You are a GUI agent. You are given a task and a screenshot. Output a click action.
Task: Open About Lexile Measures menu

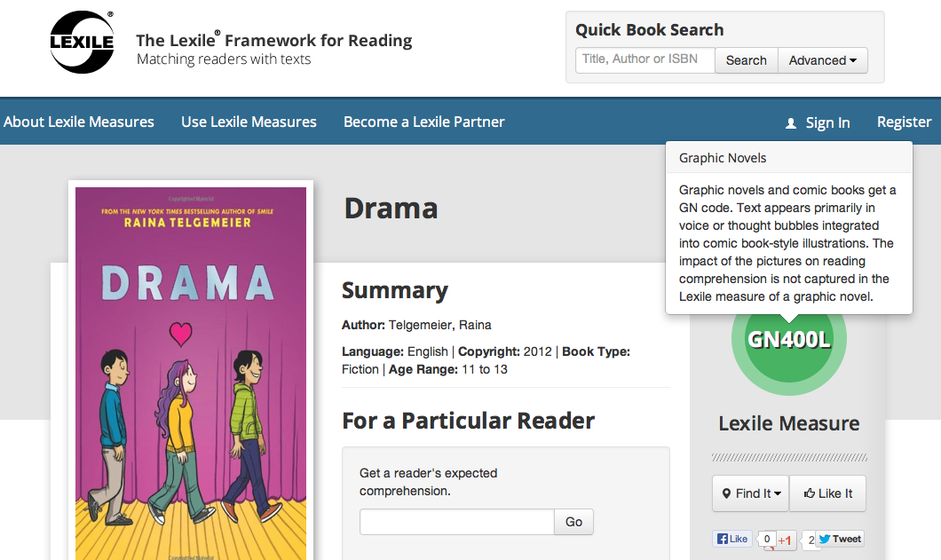tap(79, 122)
